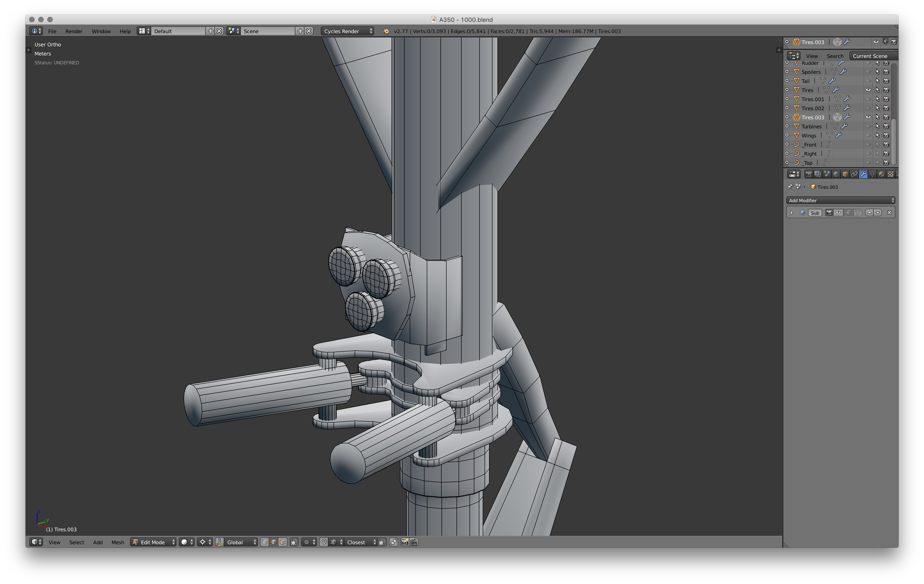Show Tires.001 via eye icon
Viewport: 924px width, 584px height.
click(x=868, y=99)
